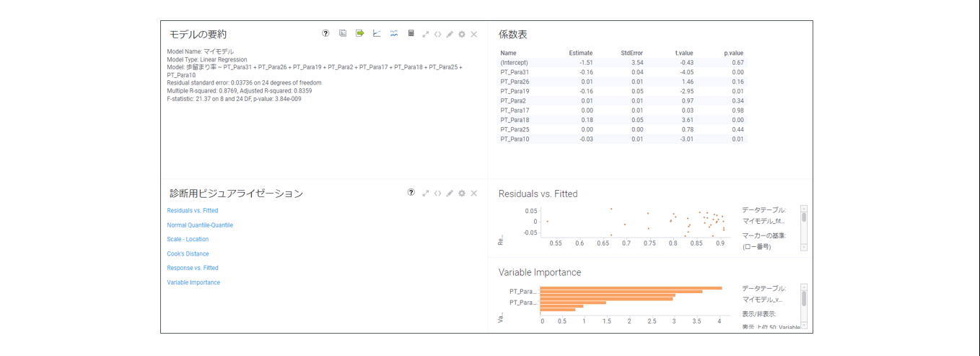The width and height of the screenshot is (980, 356).
Task: Open the Cook's Distance link
Action: click(188, 253)
